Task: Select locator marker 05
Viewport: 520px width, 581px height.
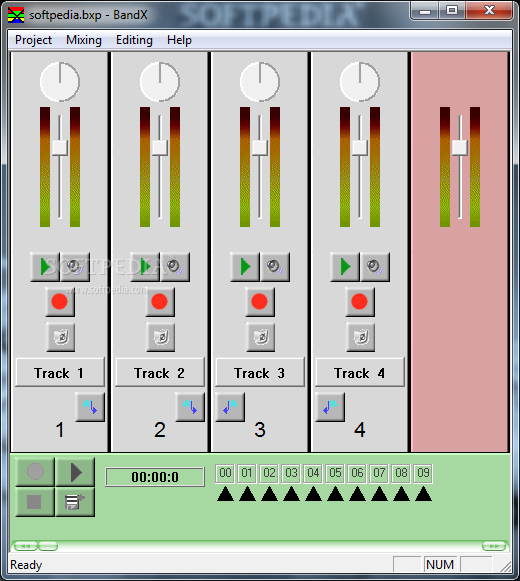Action: 335,473
